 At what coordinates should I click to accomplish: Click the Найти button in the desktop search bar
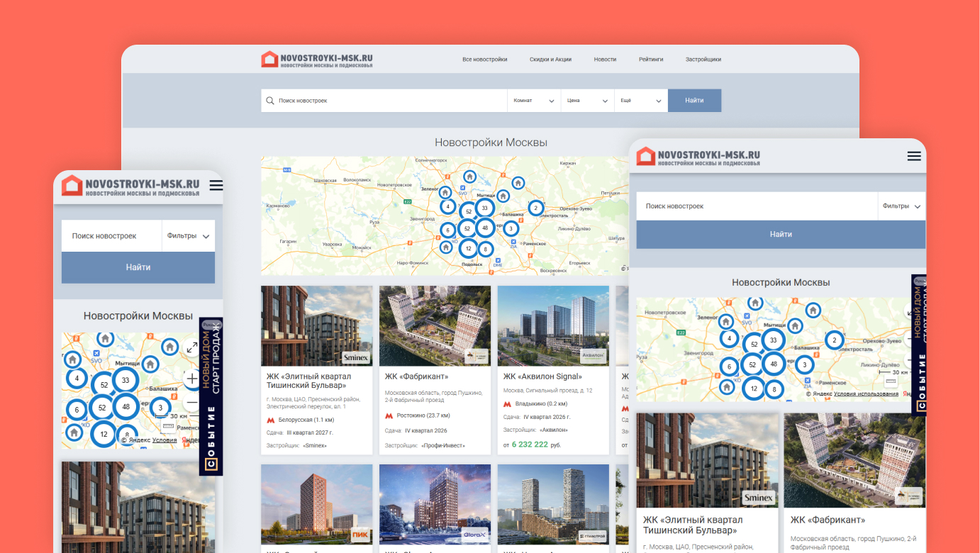click(x=694, y=101)
